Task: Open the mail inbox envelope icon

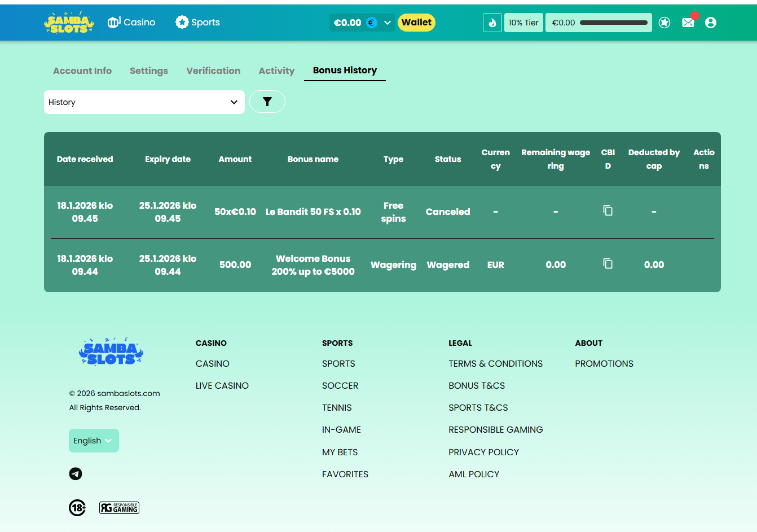Action: click(x=688, y=23)
